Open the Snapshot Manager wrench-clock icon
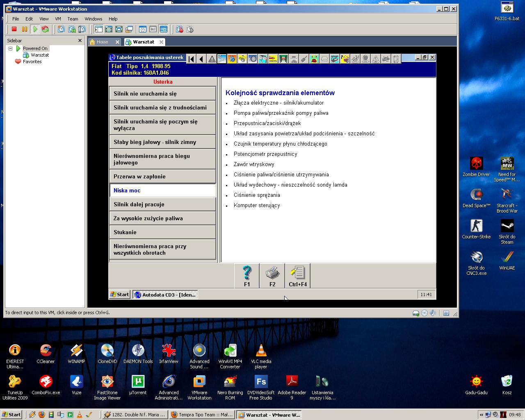The image size is (525, 420). (82, 29)
